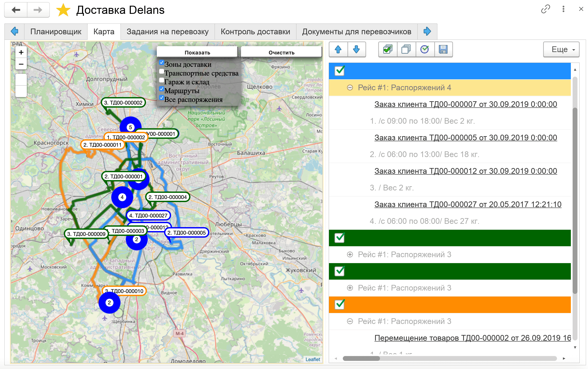Screen dimensions: 588x369
Task: Open Заказ клиента ТД00-000005 link
Action: point(466,137)
